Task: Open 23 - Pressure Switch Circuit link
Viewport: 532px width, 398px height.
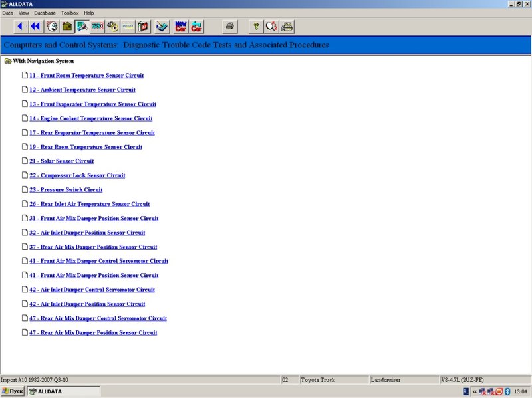Action: (x=66, y=189)
